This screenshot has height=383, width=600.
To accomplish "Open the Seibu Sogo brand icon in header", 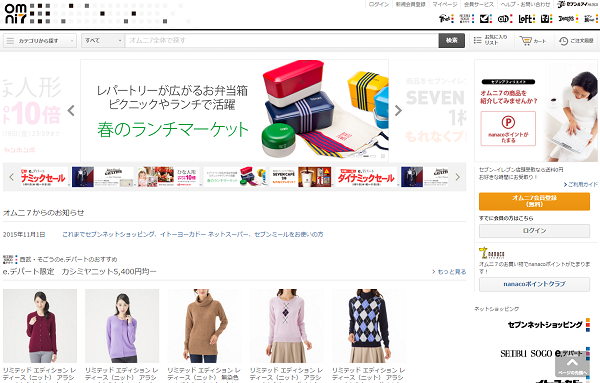I will pos(467,18).
